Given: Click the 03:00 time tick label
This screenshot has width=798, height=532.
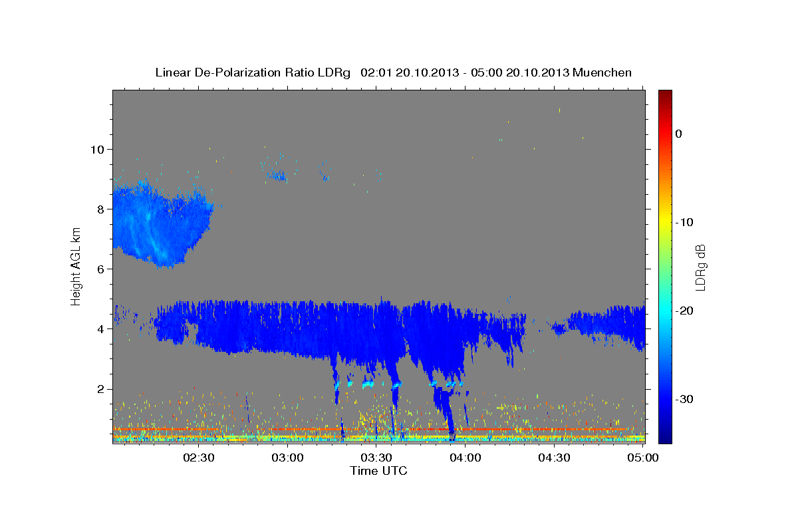Looking at the screenshot, I should pyautogui.click(x=288, y=458).
